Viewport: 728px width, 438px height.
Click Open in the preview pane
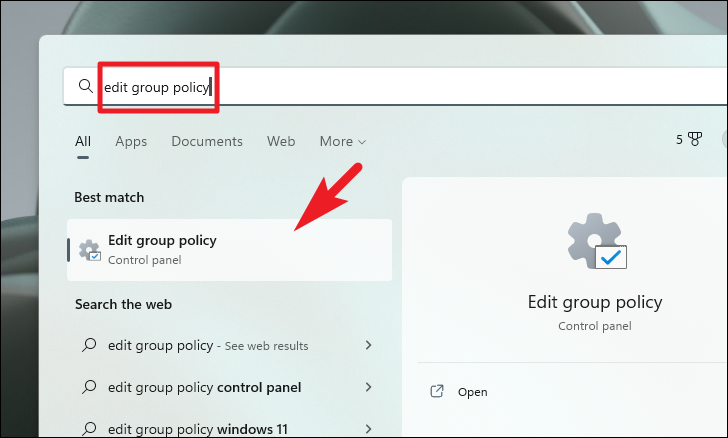(x=472, y=392)
